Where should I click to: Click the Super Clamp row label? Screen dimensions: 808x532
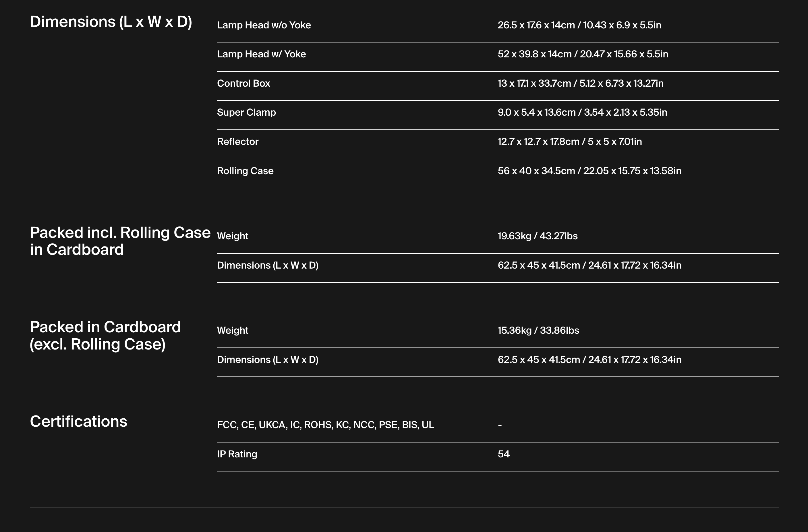coord(246,113)
